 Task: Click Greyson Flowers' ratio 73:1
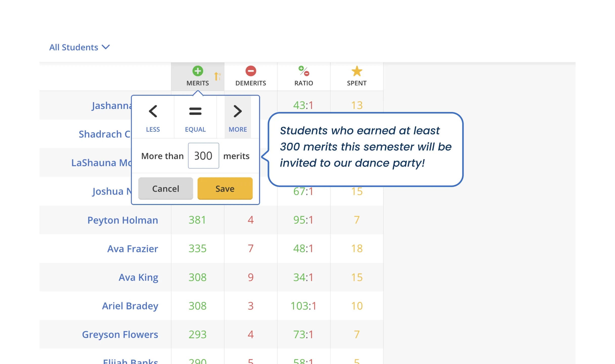click(303, 334)
